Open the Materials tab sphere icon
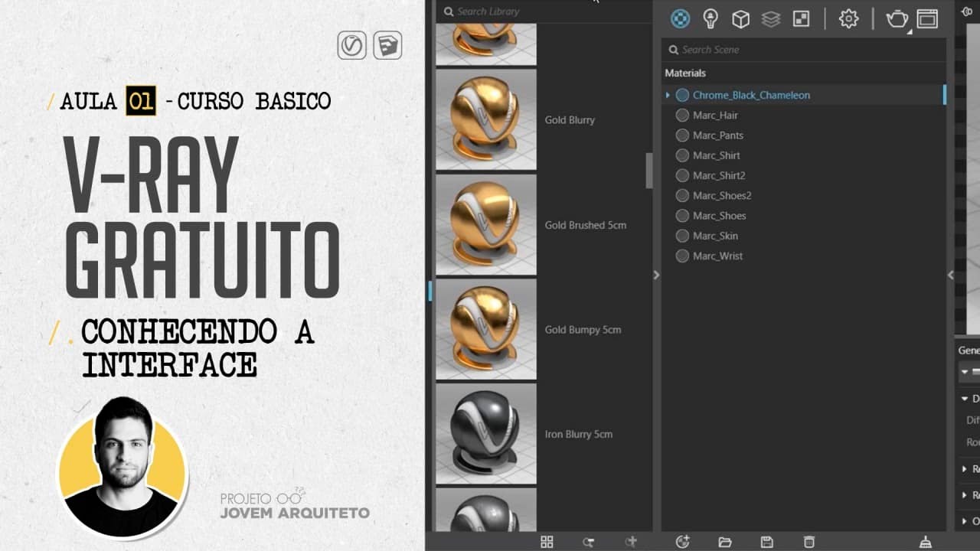This screenshot has height=551, width=980. (680, 18)
